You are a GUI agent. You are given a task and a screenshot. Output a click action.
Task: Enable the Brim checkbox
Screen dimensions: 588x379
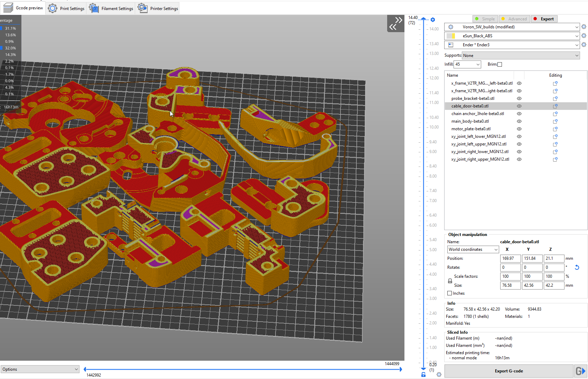point(500,64)
